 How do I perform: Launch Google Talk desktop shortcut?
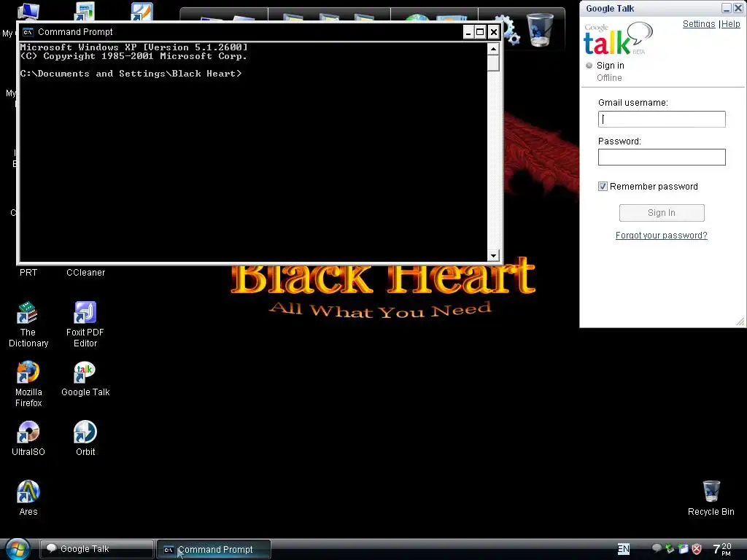(85, 379)
